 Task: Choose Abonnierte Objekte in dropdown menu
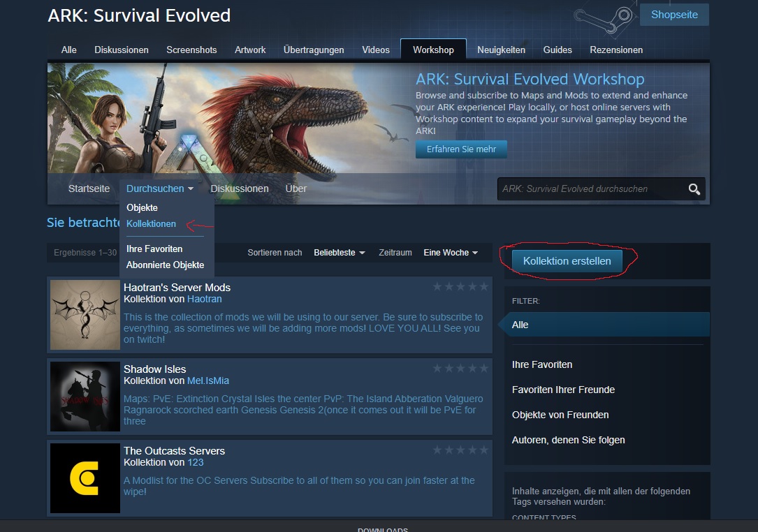(x=165, y=265)
